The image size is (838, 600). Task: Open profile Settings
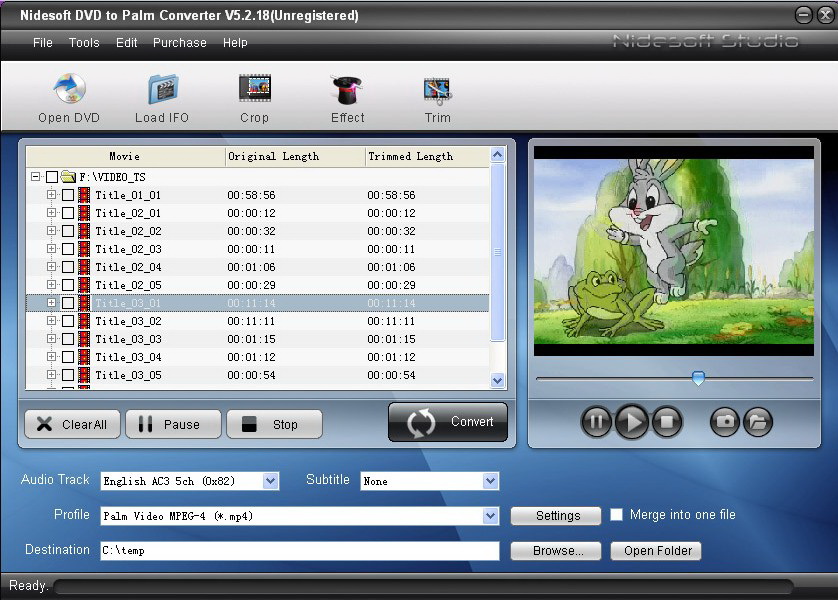pyautogui.click(x=556, y=516)
